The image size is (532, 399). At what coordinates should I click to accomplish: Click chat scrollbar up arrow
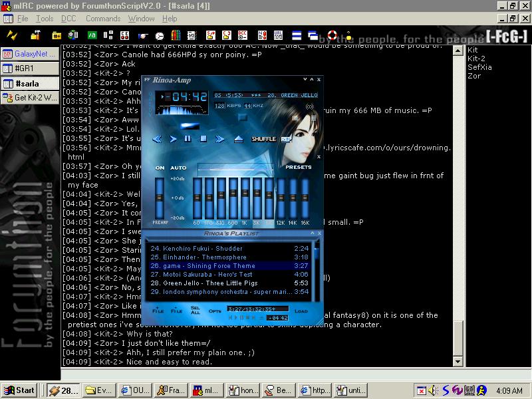point(458,51)
